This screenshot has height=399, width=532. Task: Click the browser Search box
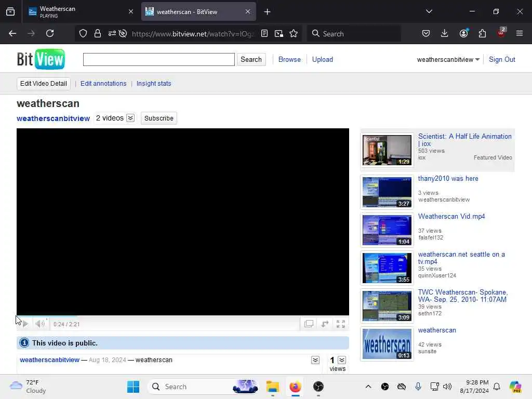point(354,34)
